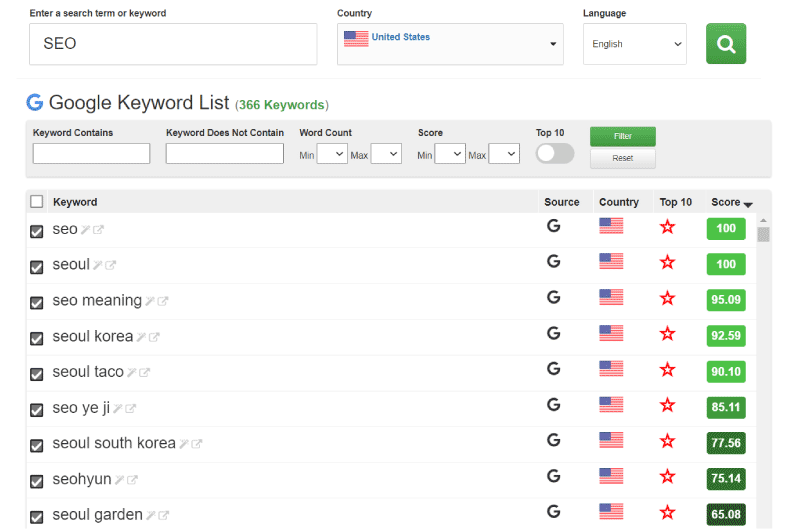The width and height of the screenshot is (800, 530).
Task: Click the seoul garden keyword text
Action: click(97, 515)
